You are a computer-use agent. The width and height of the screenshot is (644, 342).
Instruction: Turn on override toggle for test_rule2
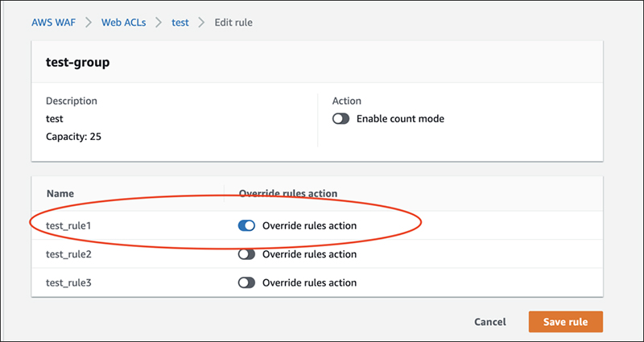(x=246, y=254)
